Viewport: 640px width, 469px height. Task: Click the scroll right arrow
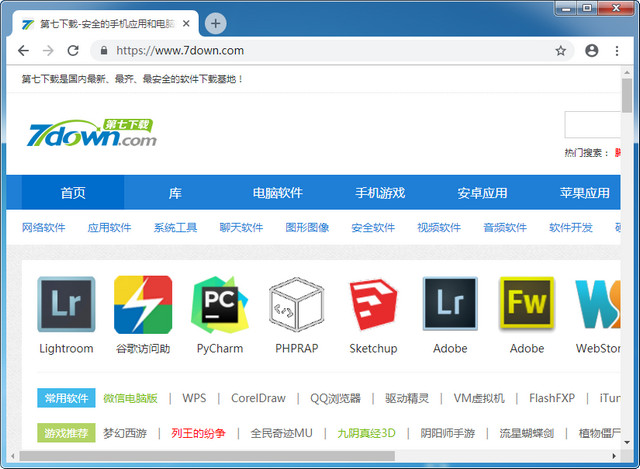(x=614, y=456)
